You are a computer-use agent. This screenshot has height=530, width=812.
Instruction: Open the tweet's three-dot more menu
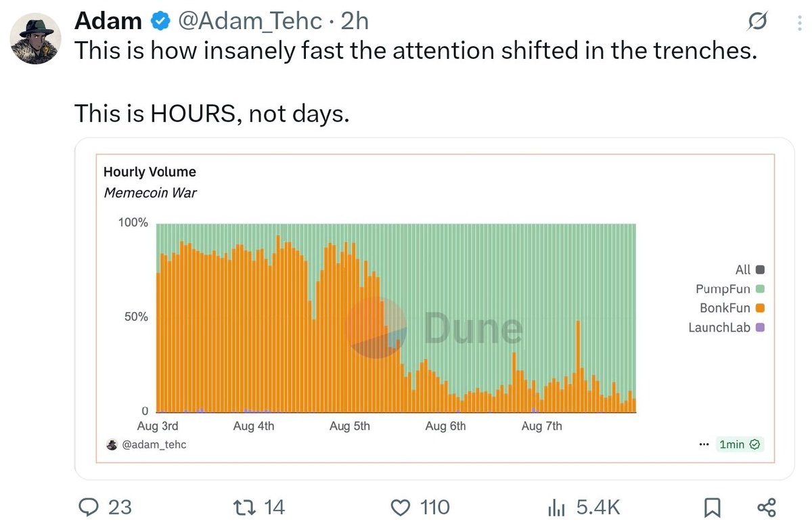(x=793, y=22)
